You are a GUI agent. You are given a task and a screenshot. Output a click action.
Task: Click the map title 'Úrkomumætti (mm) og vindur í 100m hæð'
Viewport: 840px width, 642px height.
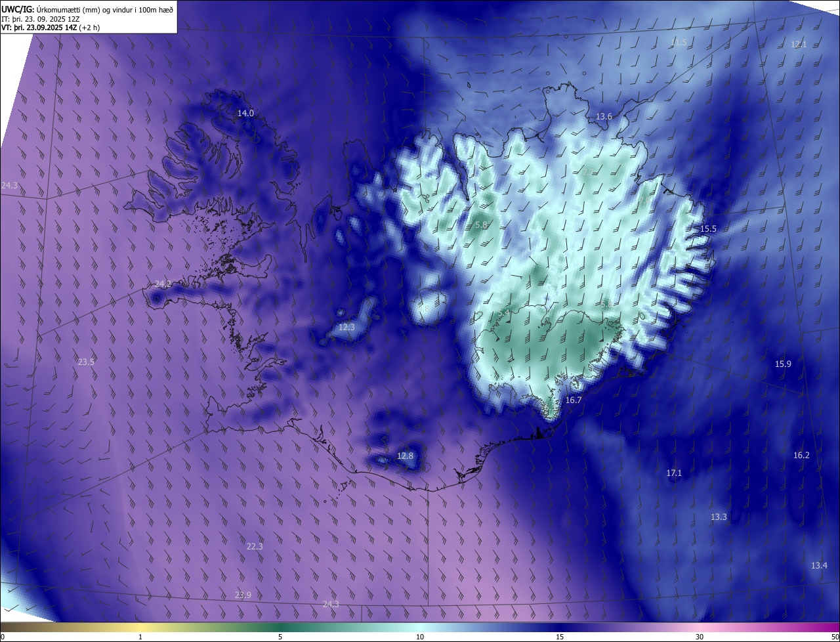pyautogui.click(x=105, y=9)
